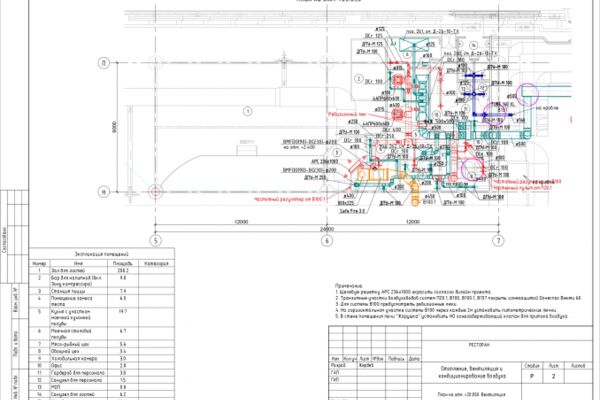Click the 'АРС 236х1000' grille label
The image size is (600, 400).
(x=325, y=162)
